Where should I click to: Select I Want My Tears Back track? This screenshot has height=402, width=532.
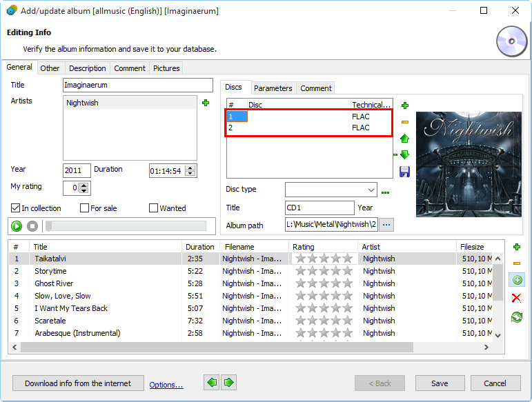pos(250,308)
